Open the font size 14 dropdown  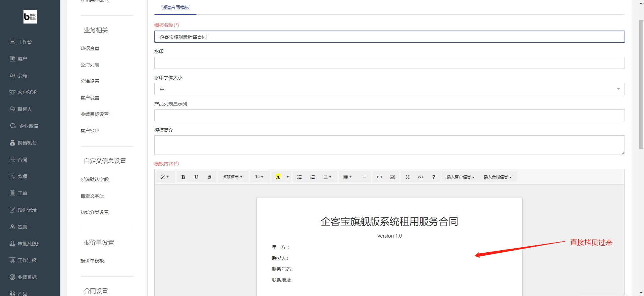point(259,177)
